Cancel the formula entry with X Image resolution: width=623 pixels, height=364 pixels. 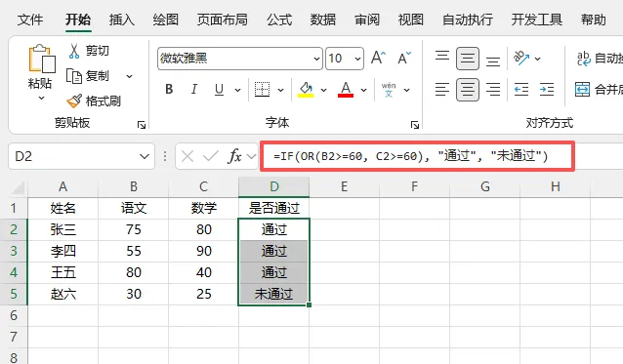coord(187,156)
